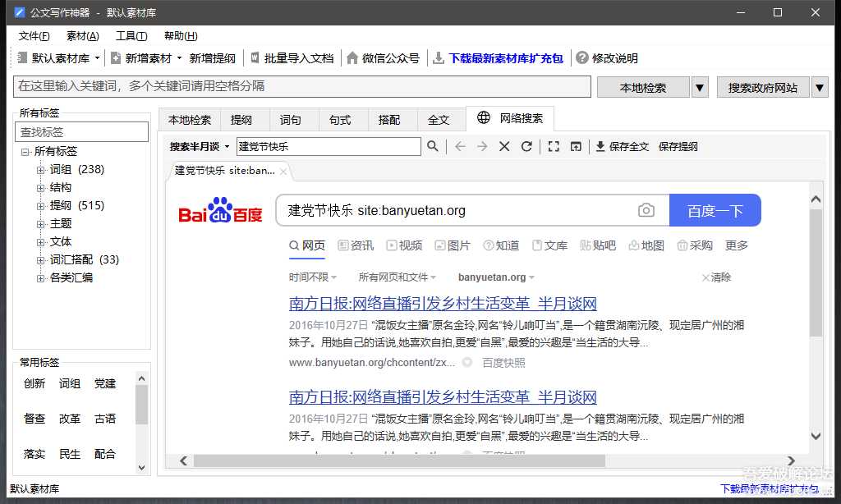Click the browser back arrow

pos(460,146)
